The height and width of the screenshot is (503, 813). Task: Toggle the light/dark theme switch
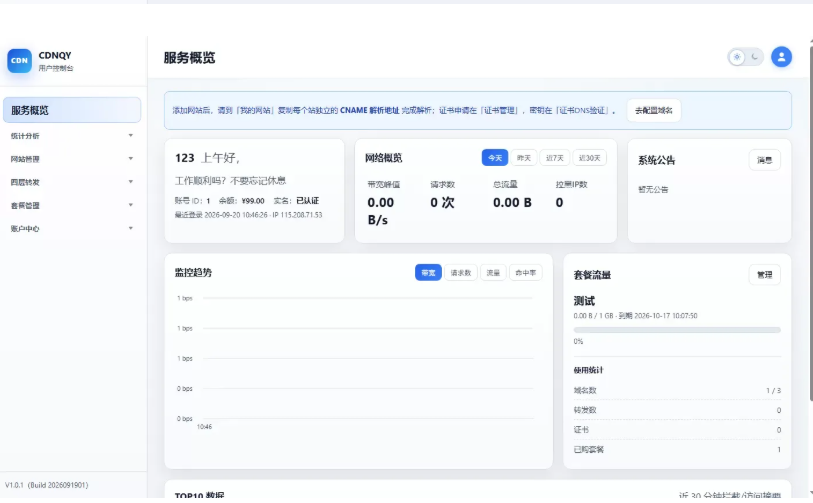[x=745, y=57]
